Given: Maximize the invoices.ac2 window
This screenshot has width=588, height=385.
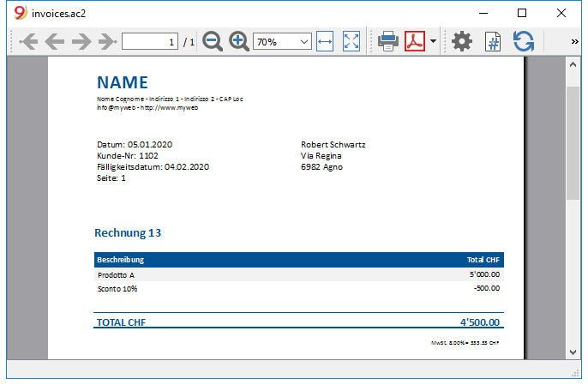Looking at the screenshot, I should [522, 13].
